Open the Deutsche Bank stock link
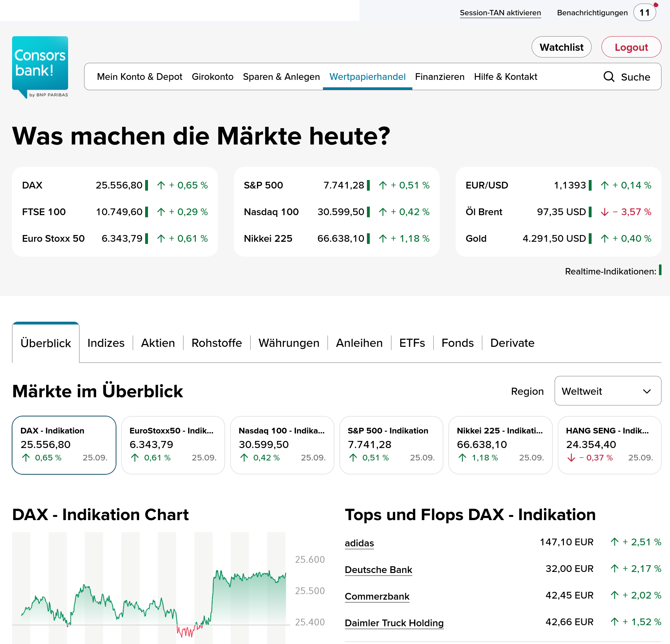 pos(378,570)
